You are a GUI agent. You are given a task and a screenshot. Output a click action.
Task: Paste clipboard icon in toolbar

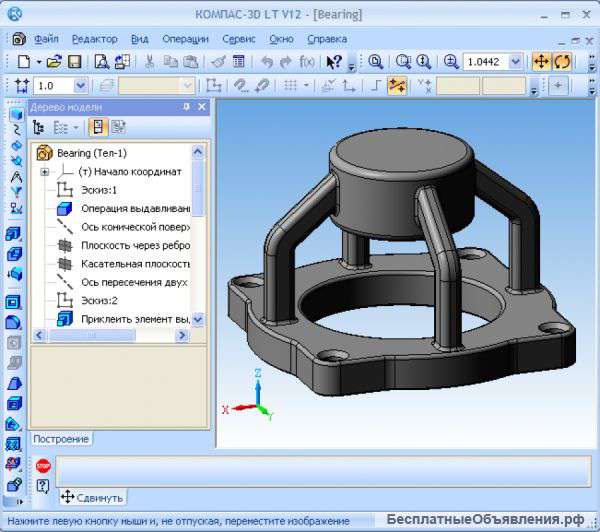191,61
